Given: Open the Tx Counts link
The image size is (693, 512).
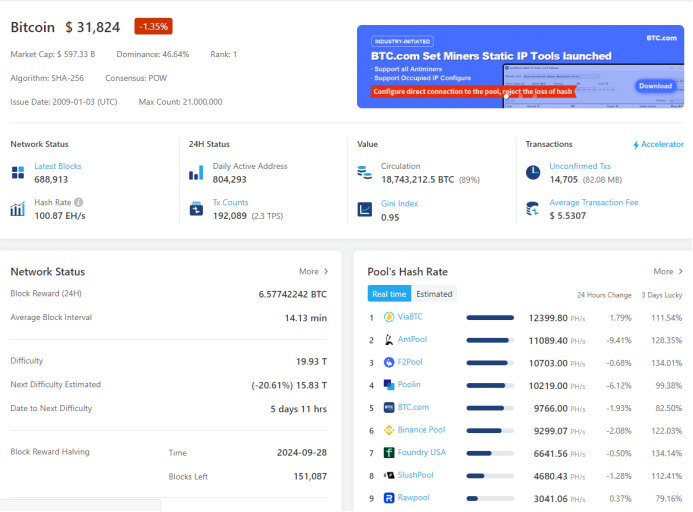Looking at the screenshot, I should click(x=230, y=203).
